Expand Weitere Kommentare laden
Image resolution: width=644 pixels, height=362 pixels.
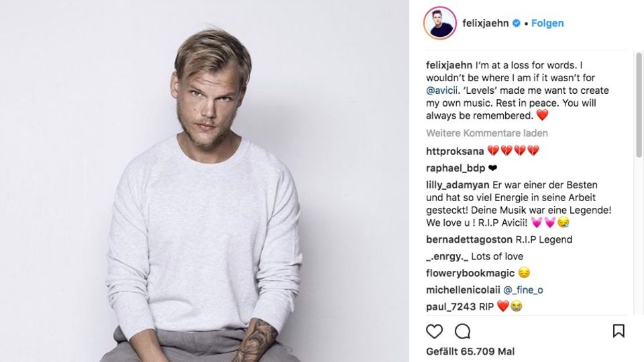486,133
